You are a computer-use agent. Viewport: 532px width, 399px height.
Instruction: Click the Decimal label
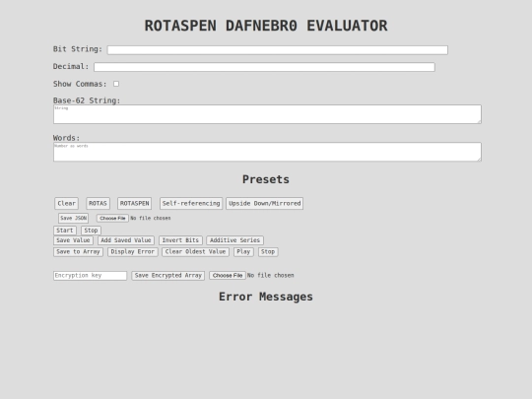point(71,67)
